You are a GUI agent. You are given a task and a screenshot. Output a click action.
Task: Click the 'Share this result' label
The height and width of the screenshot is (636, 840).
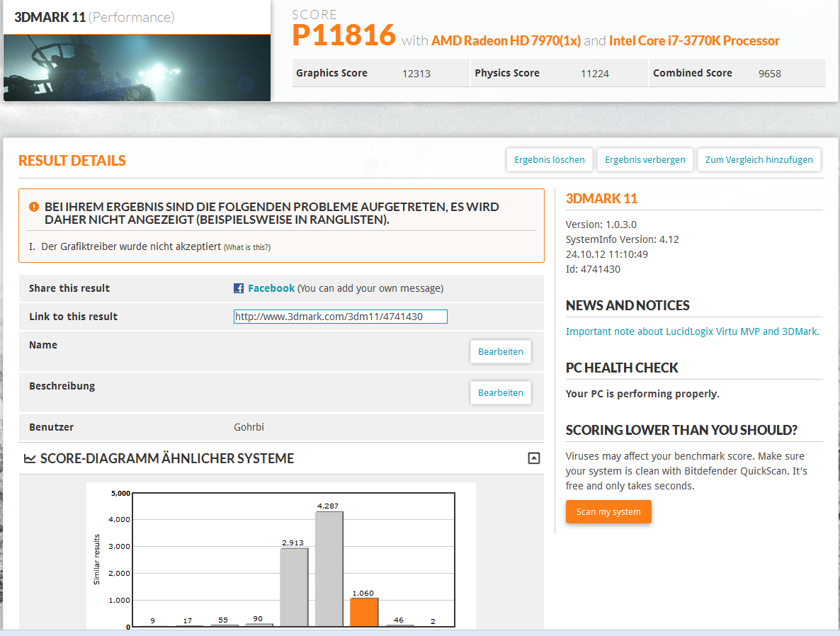tap(69, 288)
